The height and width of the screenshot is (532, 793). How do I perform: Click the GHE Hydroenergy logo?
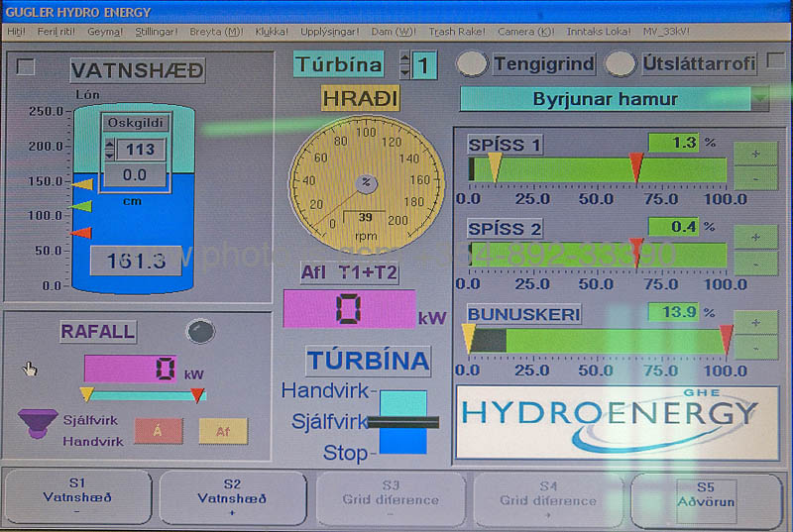[x=617, y=423]
